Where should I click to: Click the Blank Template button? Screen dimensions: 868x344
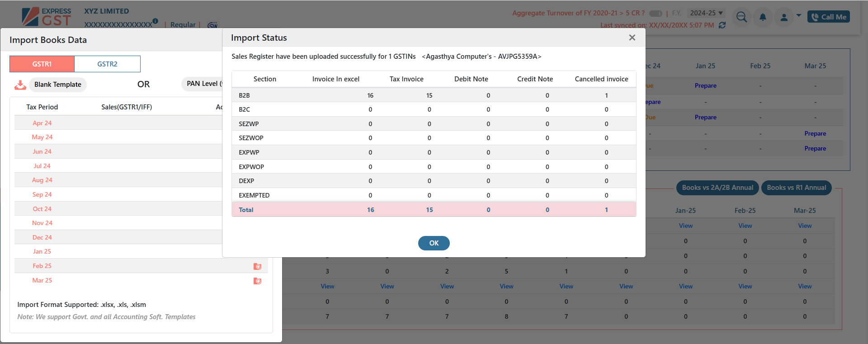tap(58, 85)
